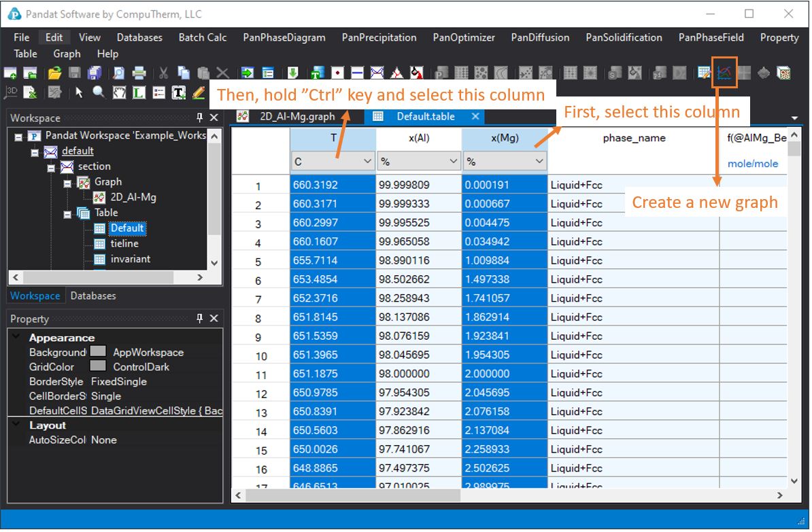
Task: Collapse the Table tree node
Action: point(67,213)
